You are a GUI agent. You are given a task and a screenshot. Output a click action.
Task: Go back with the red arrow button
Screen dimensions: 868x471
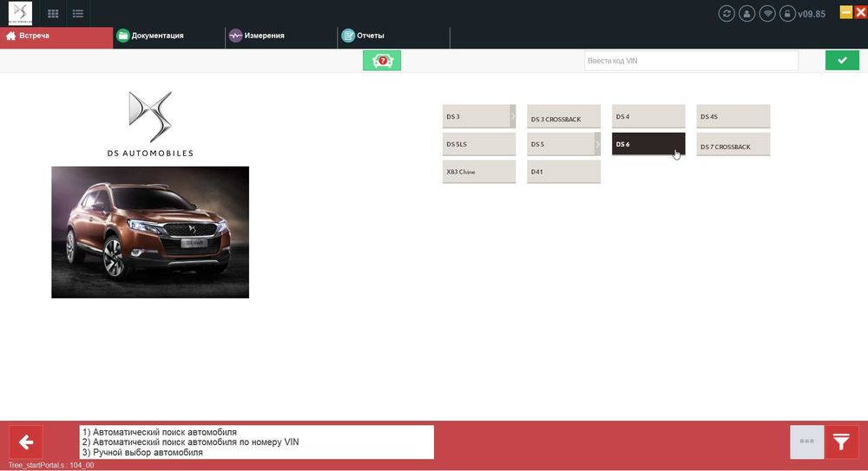pos(26,442)
